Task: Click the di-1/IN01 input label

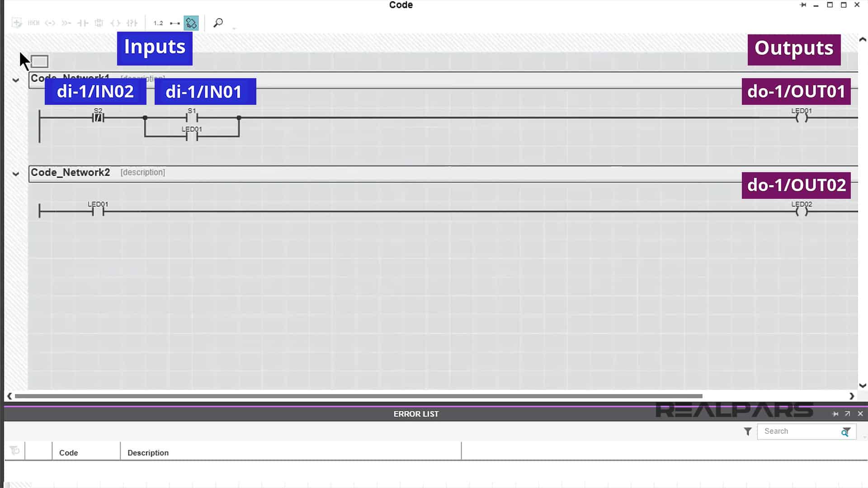Action: click(204, 91)
